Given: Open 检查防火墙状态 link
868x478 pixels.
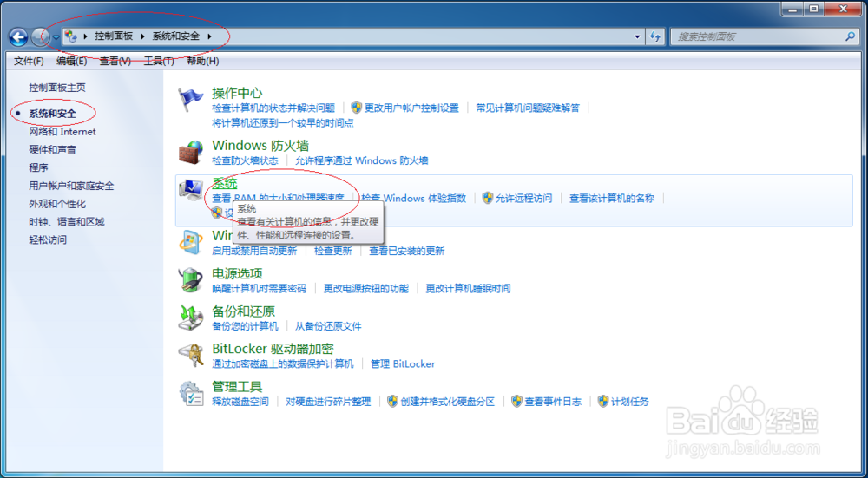Looking at the screenshot, I should 246,160.
